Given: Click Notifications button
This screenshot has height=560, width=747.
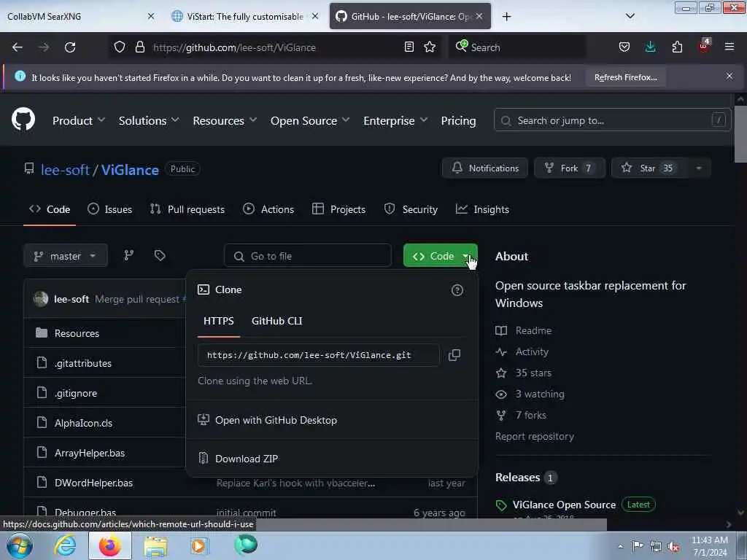Looking at the screenshot, I should (x=485, y=168).
